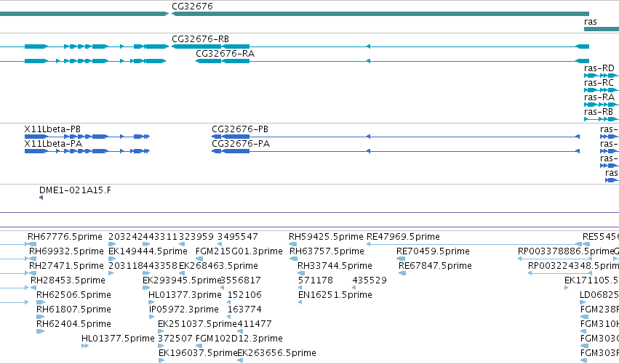The width and height of the screenshot is (619, 364).
Task: Select feature 435529
Action: pyautogui.click(x=370, y=280)
